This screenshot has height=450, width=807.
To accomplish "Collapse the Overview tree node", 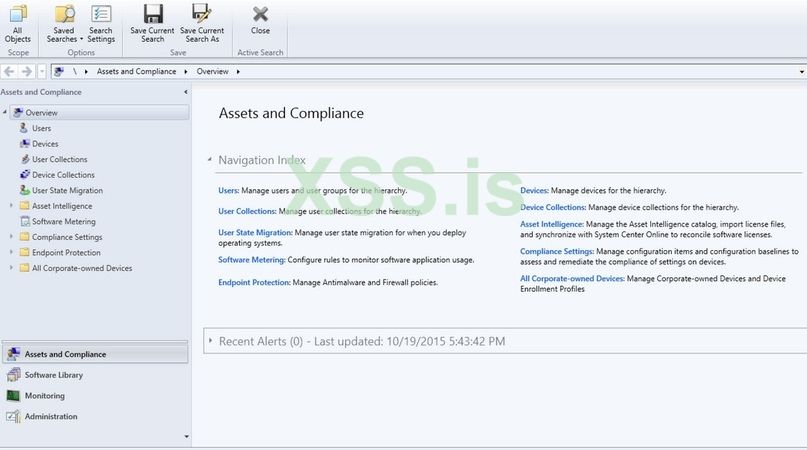I will click(5, 112).
